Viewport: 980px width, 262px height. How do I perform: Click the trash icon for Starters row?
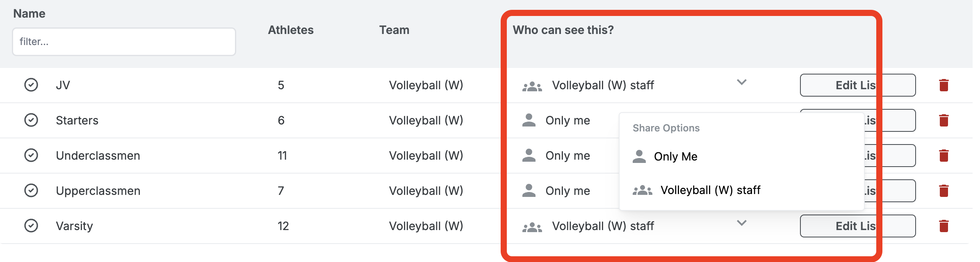pos(944,120)
